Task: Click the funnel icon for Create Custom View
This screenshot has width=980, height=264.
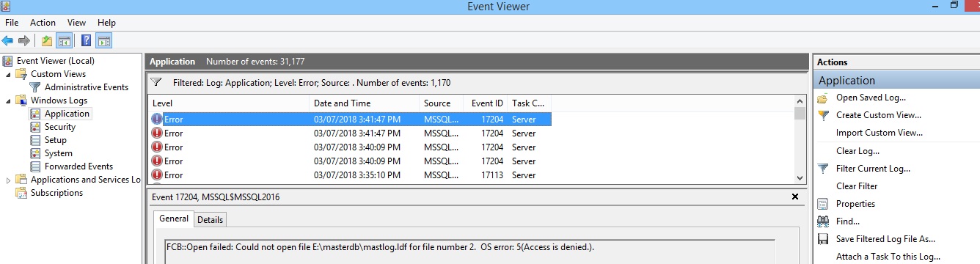Action: tap(823, 115)
